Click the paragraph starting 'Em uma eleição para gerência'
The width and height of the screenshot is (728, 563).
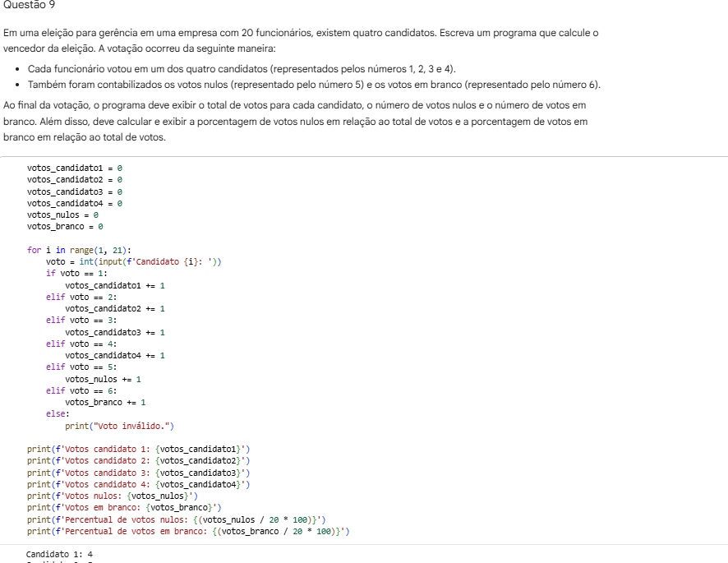[301, 40]
